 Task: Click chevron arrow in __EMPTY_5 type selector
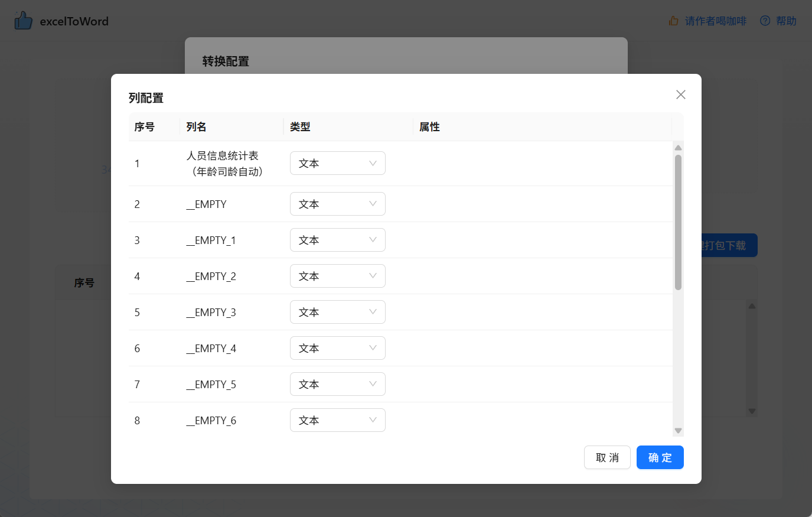[373, 384]
